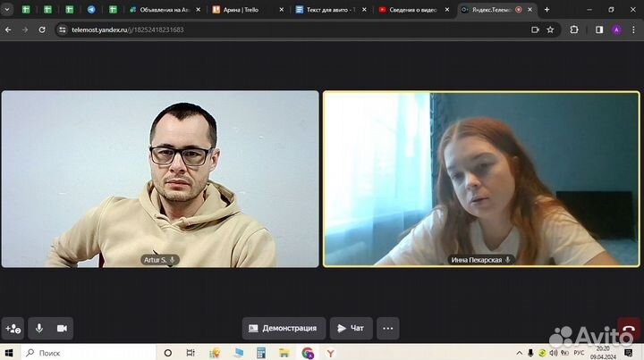The width and height of the screenshot is (644, 360).
Task: Open the Чат panel
Action: click(x=352, y=329)
